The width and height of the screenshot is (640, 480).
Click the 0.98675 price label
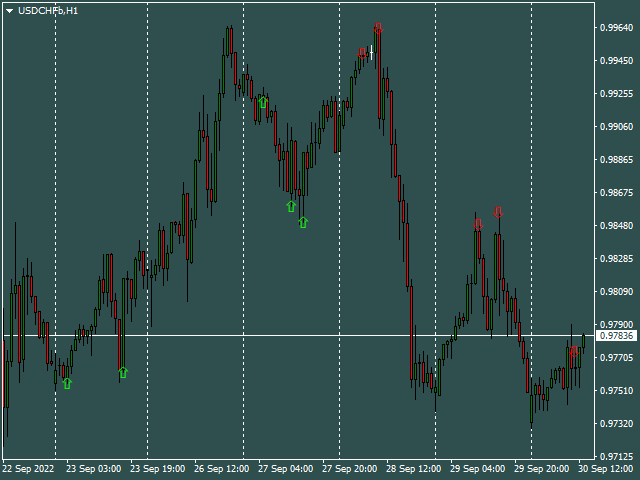click(x=616, y=193)
